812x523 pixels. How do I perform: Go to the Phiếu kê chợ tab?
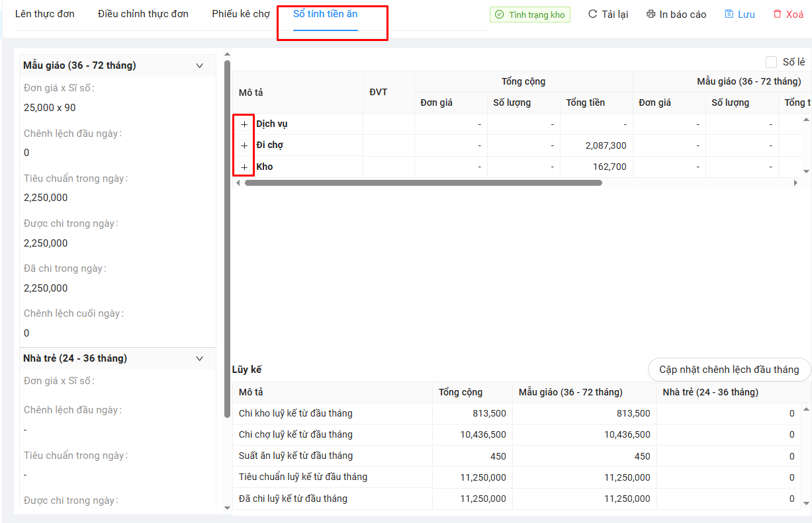[241, 14]
